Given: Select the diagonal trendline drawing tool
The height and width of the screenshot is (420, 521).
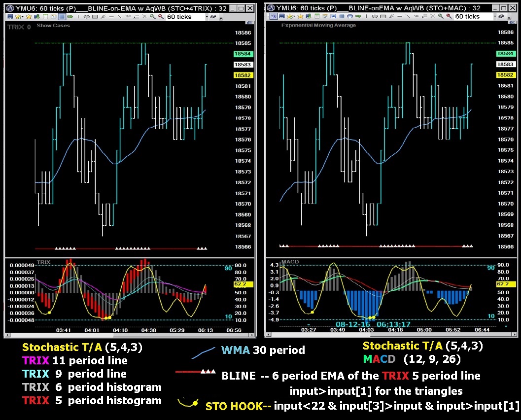Looking at the screenshot, I should click(119, 16).
